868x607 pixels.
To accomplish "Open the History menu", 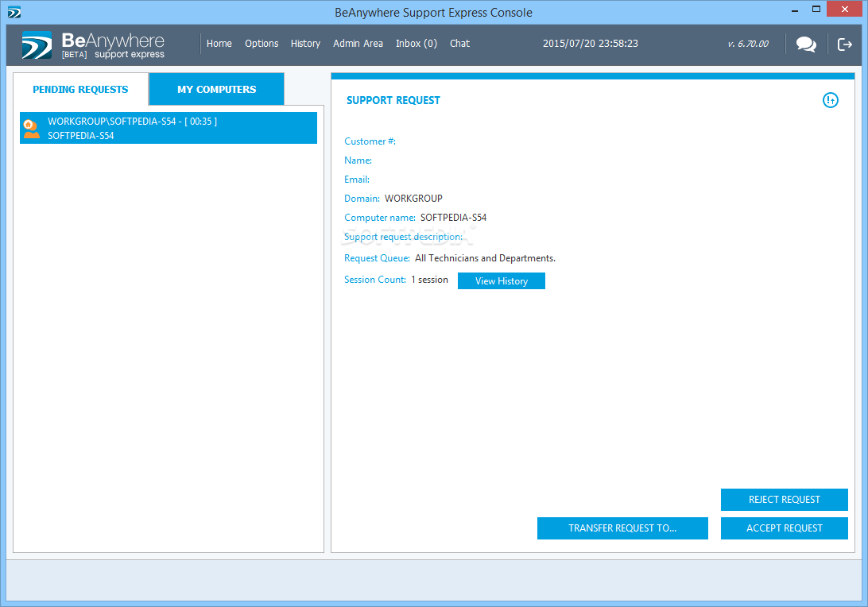I will (305, 43).
